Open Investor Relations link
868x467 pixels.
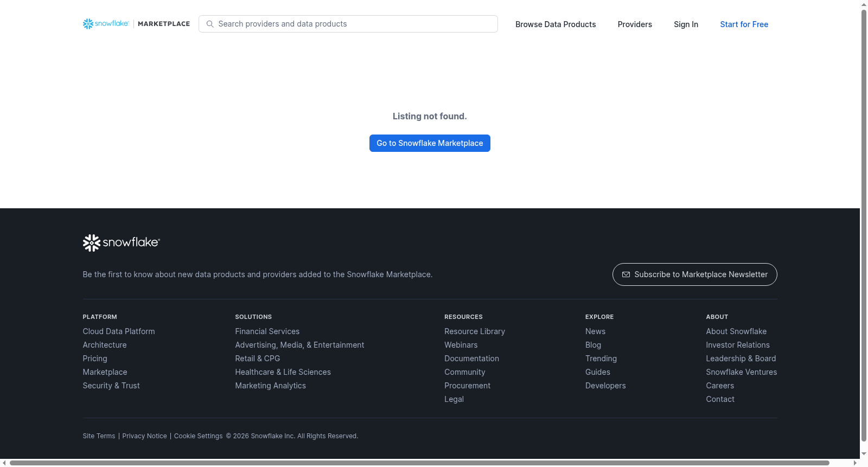738,345
